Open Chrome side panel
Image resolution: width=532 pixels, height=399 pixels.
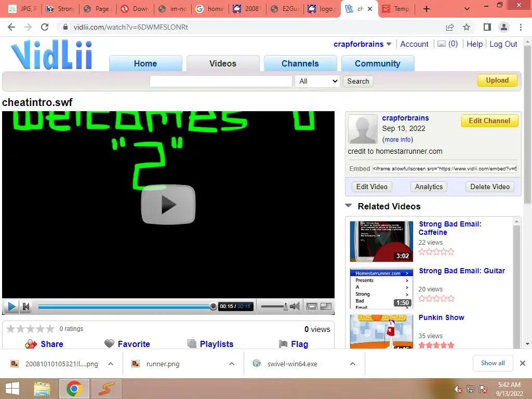point(487,27)
